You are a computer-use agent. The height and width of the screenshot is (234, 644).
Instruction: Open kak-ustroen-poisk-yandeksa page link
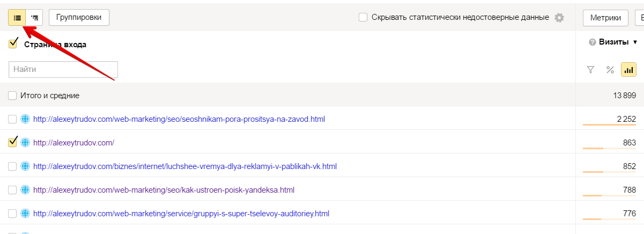click(164, 190)
